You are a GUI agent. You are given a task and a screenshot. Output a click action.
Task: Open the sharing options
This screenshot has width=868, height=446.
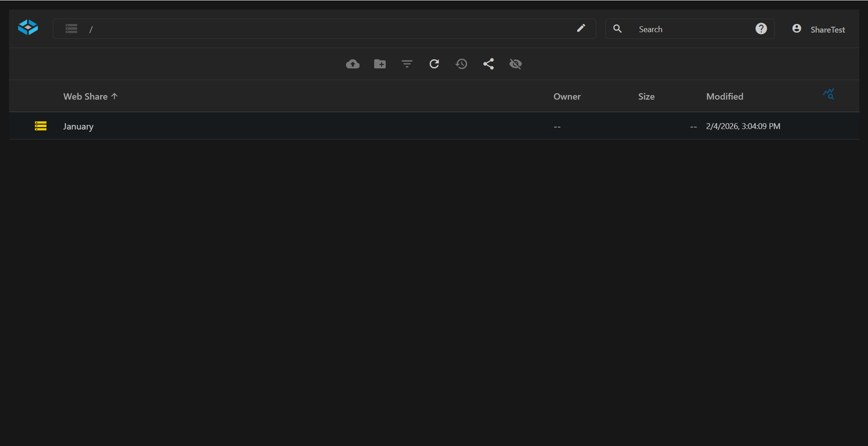pos(489,64)
